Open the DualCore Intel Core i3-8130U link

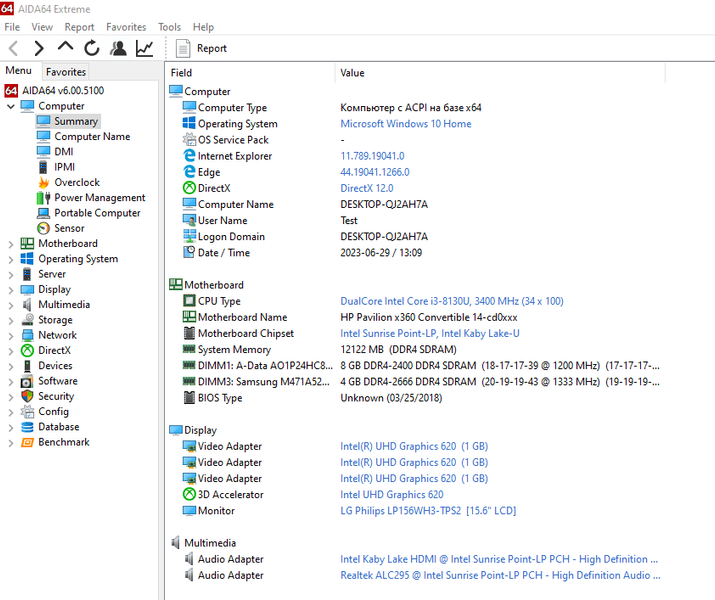pyautogui.click(x=452, y=301)
